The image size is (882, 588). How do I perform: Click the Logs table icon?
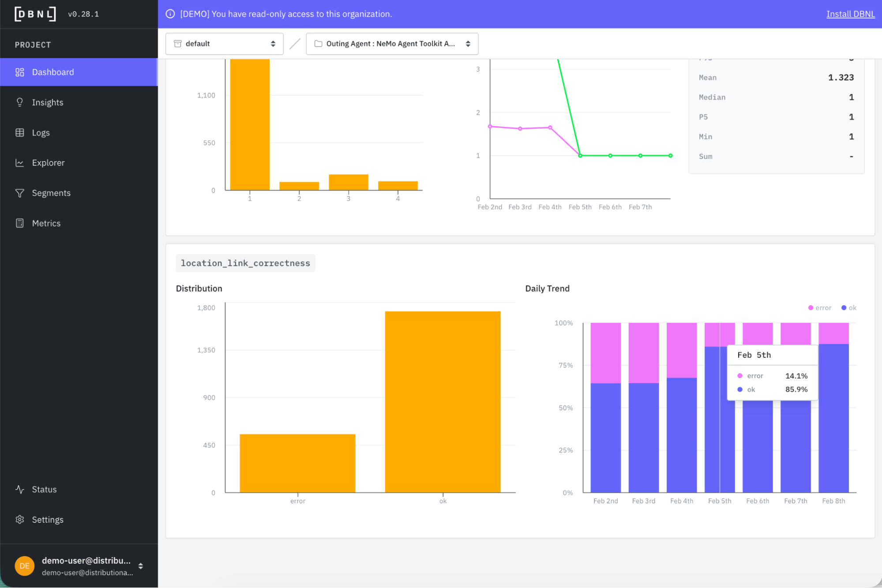(x=19, y=132)
